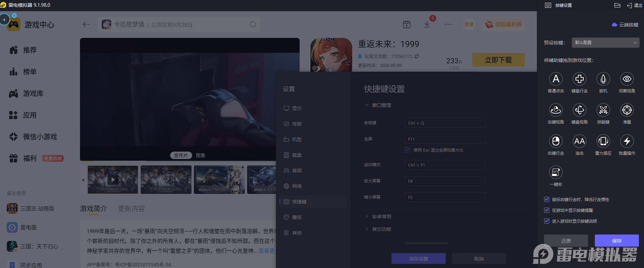Screen dimensions: 644x268
Task: Go back with the left arrow
Action: click(86, 24)
